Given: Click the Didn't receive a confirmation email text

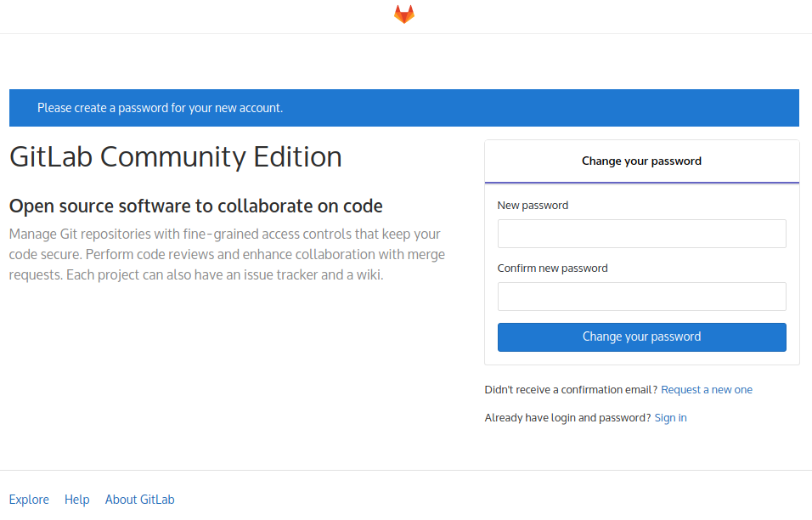Looking at the screenshot, I should coord(571,389).
